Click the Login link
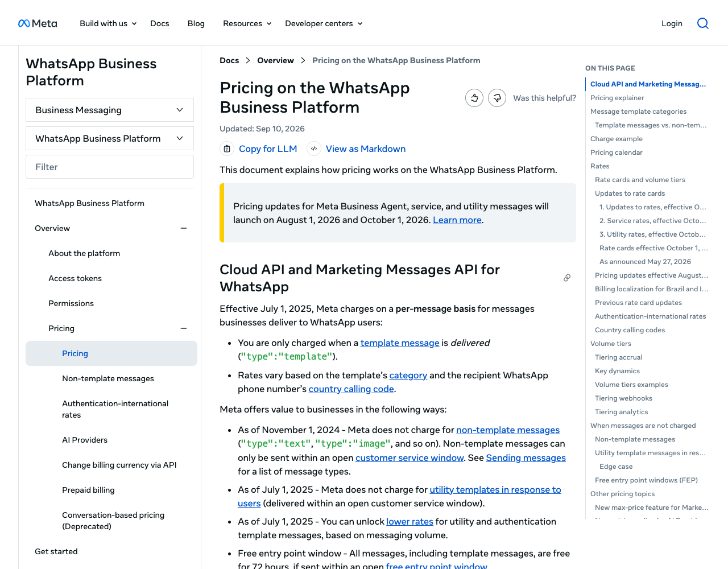This screenshot has height=569, width=728. click(x=672, y=23)
